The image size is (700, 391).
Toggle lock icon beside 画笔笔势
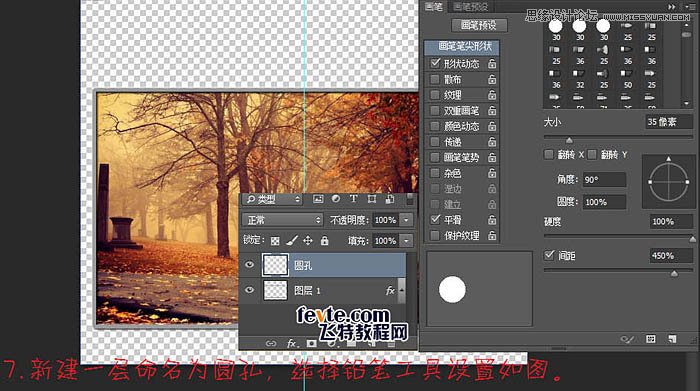[x=492, y=158]
